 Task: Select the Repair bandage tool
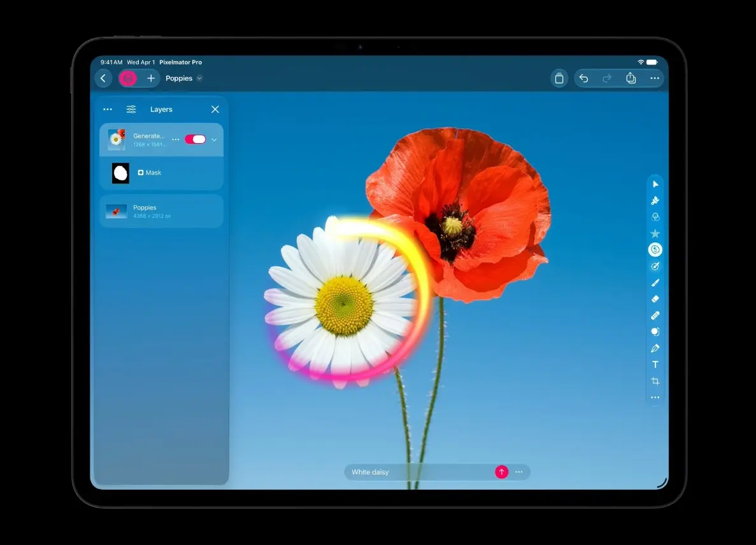[655, 315]
